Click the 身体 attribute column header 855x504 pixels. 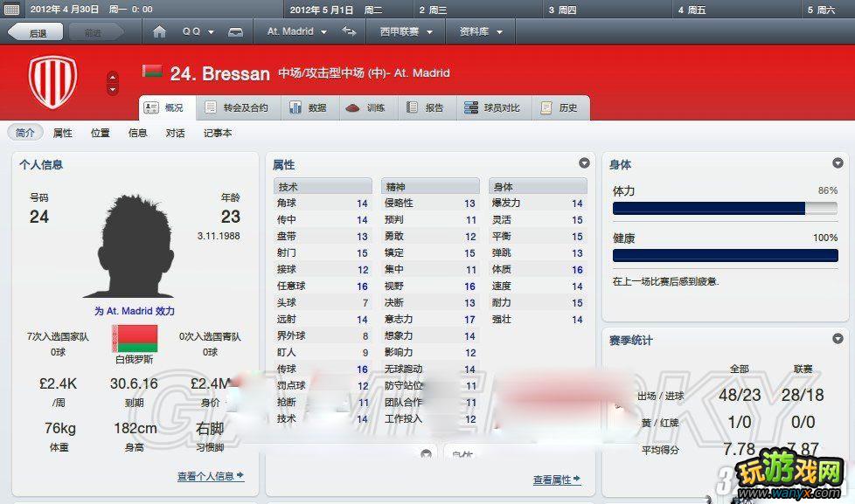click(x=538, y=186)
